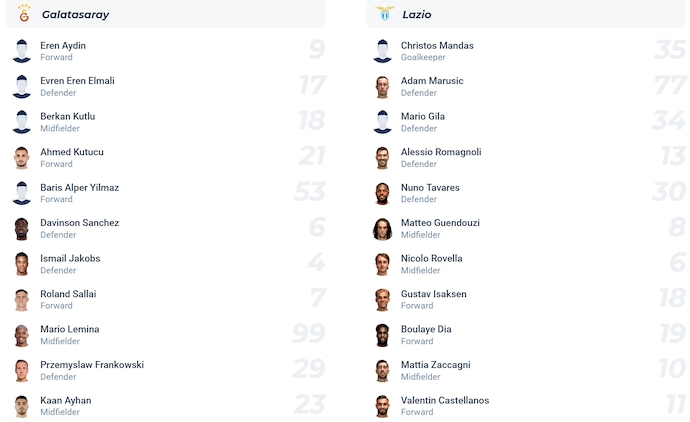Click Baris Alper Yilmaz's placeholder avatar icon
This screenshot has height=422, width=690.
[22, 194]
